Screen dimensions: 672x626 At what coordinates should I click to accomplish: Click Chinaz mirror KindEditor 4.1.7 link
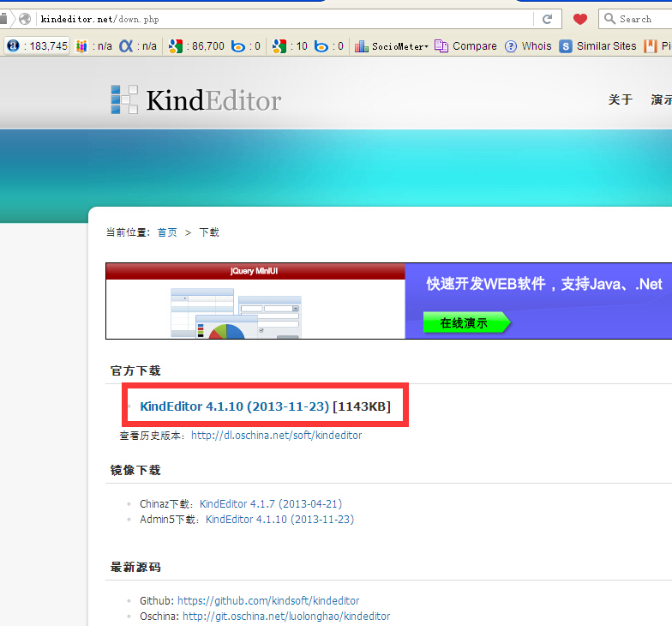(271, 504)
